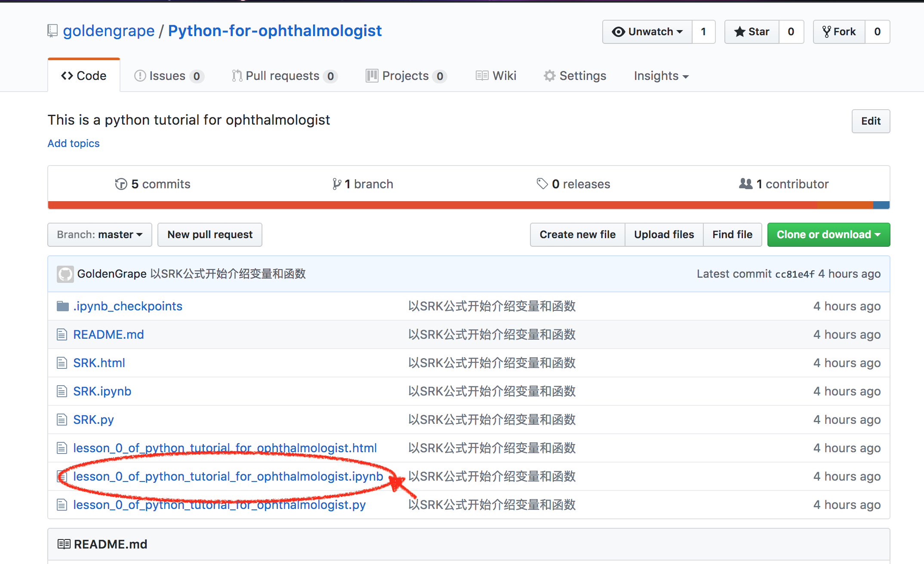Switch to the Issues tab
Viewport: 924px width, 564px height.
point(168,76)
